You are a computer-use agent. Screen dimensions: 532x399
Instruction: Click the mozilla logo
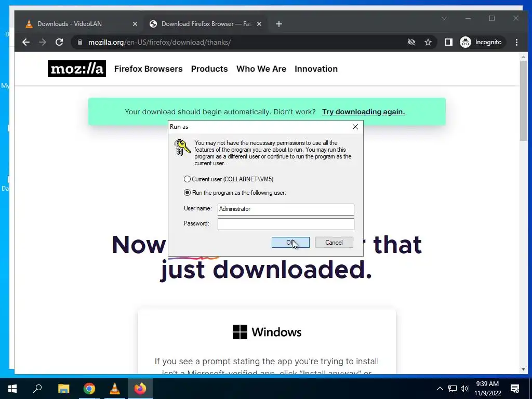coord(77,69)
